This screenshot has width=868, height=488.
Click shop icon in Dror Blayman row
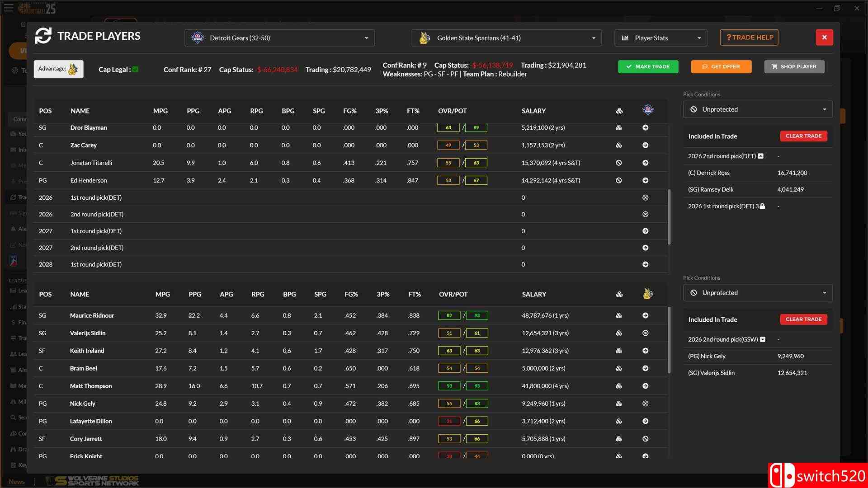(618, 128)
